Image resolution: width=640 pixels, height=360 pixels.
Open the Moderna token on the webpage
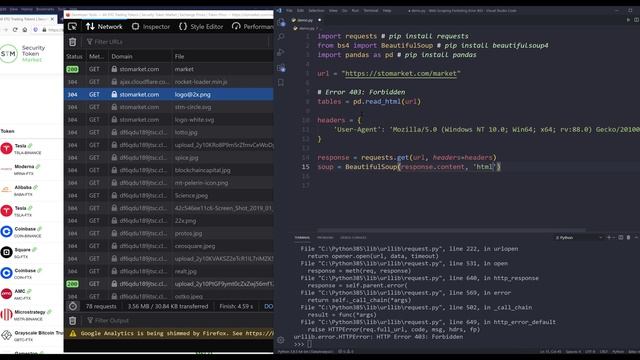(x=24, y=167)
